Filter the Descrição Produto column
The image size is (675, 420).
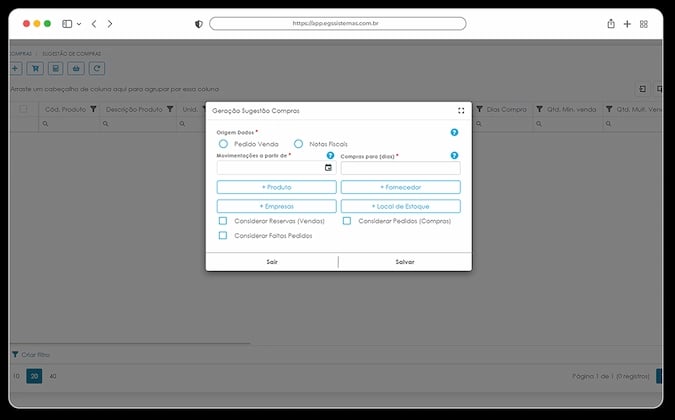click(x=170, y=109)
